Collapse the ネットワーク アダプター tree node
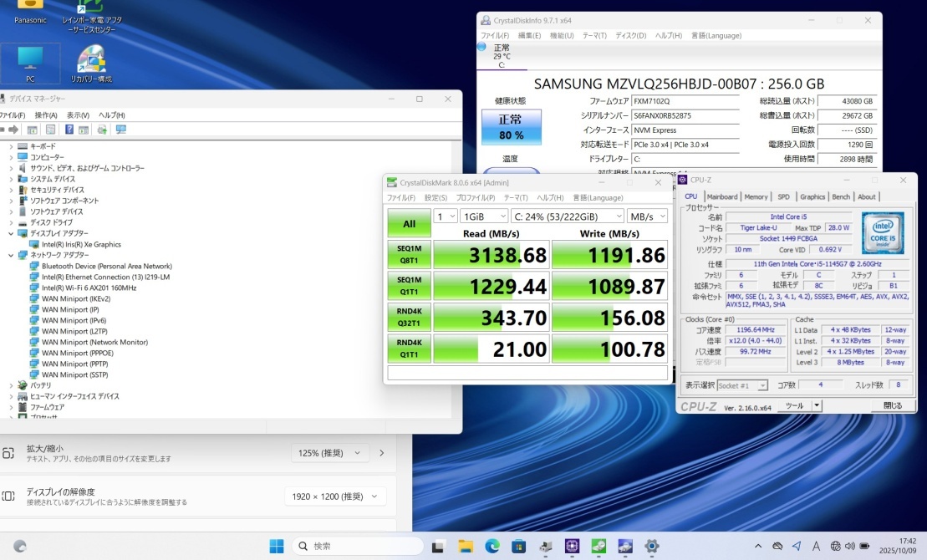This screenshot has height=560, width=927. 11,256
